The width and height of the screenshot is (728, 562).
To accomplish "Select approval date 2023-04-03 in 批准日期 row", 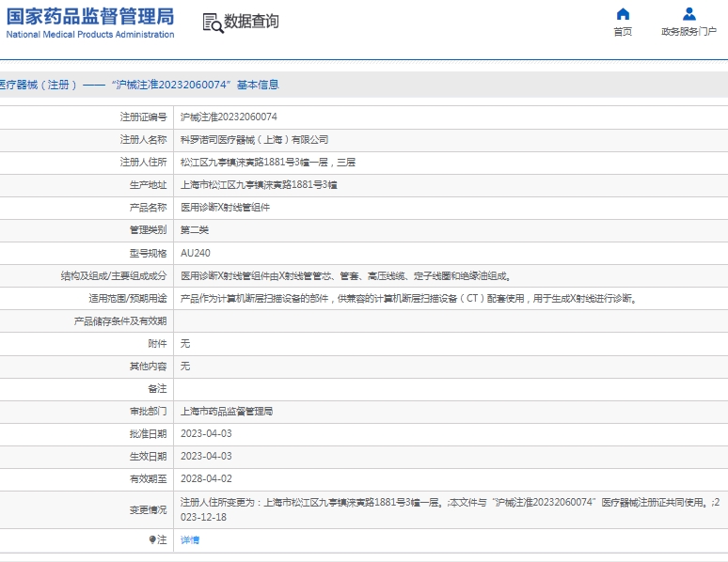I will pos(206,433).
